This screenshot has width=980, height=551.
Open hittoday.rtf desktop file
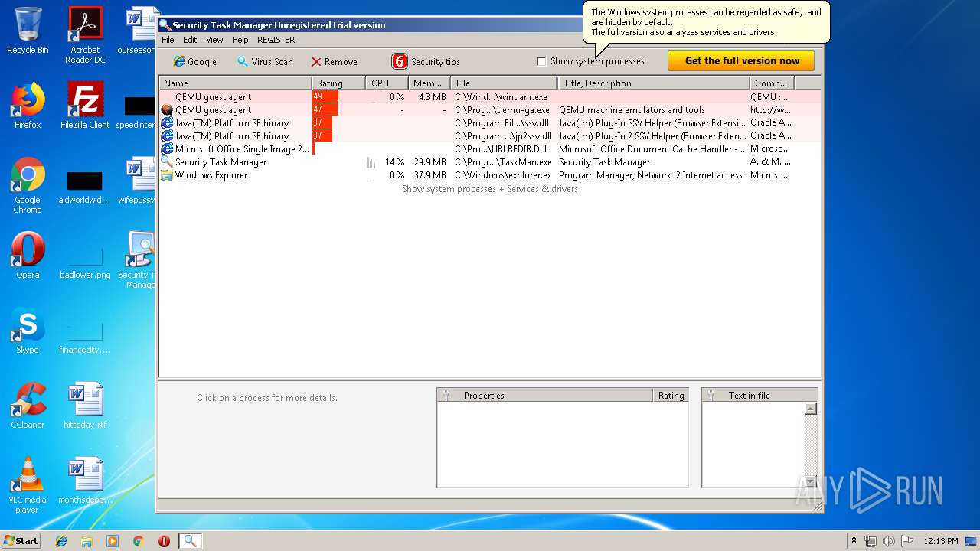(x=85, y=406)
